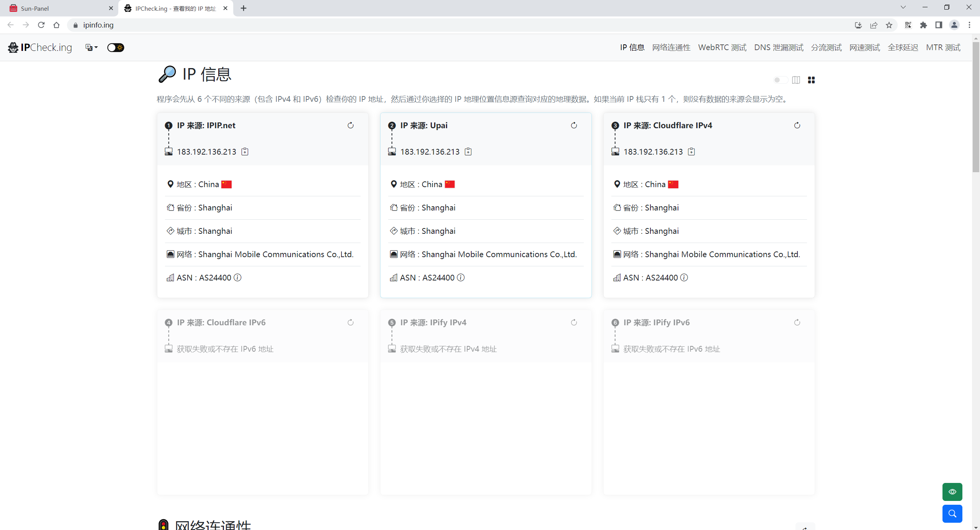This screenshot has height=530, width=980.
Task: Open DNS 泄漏测试 nav item
Action: coord(779,47)
